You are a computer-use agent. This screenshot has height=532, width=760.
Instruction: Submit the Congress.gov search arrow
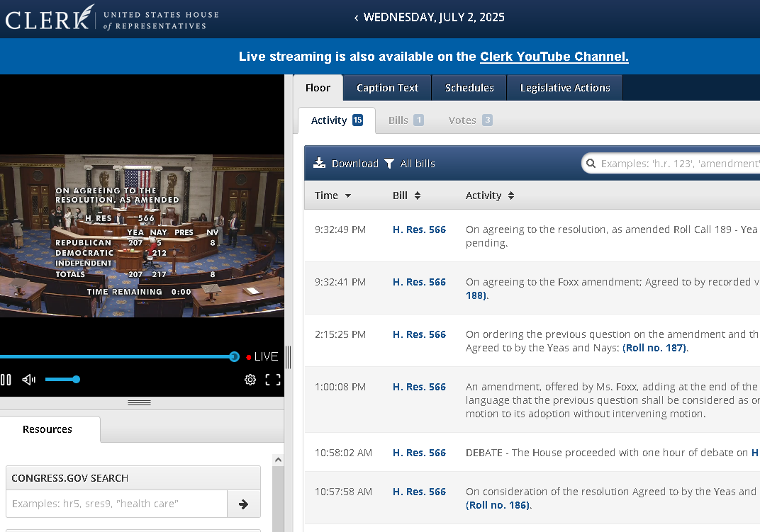tap(244, 504)
